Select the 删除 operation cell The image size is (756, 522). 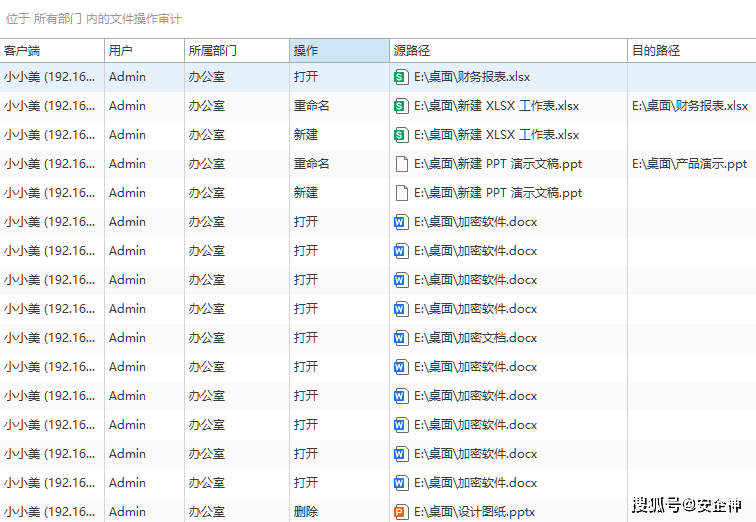[306, 511]
